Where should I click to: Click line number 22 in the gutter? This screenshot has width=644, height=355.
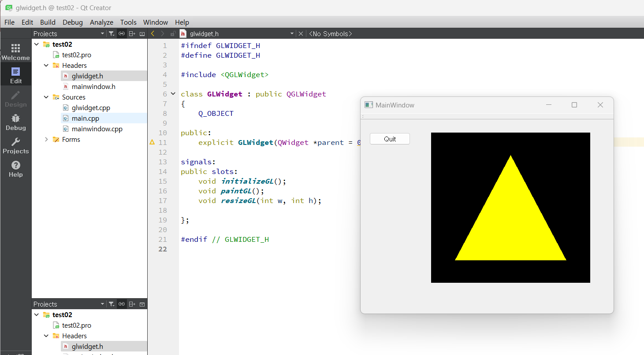click(x=163, y=249)
